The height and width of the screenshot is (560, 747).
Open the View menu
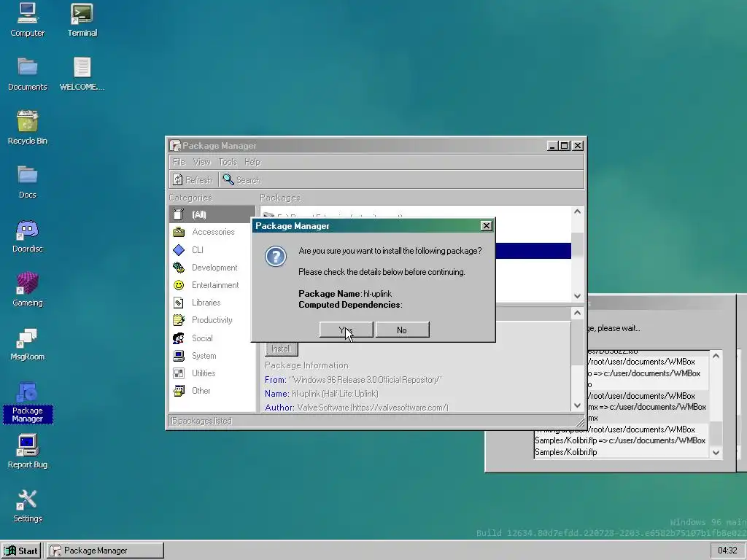coord(201,162)
